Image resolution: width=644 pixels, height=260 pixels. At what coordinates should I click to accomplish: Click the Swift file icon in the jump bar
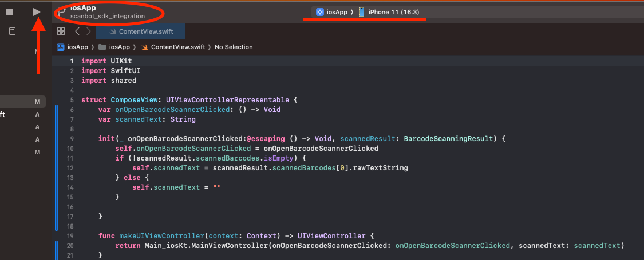144,47
